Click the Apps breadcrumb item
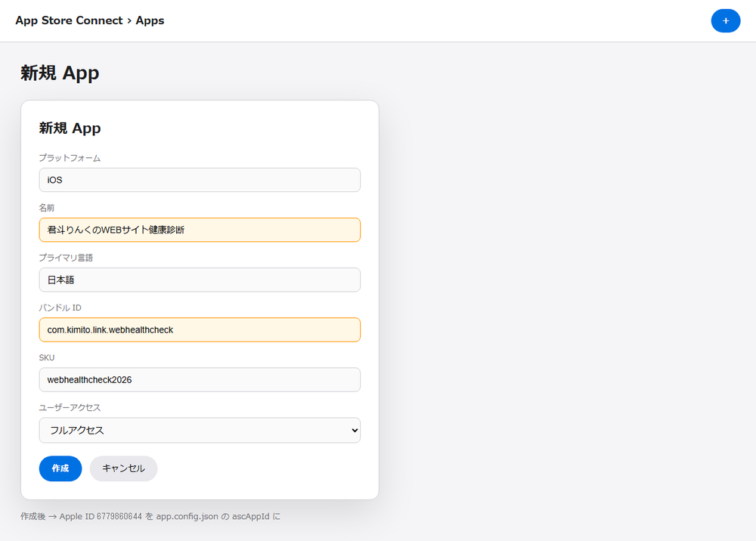This screenshot has width=756, height=541. tap(150, 20)
